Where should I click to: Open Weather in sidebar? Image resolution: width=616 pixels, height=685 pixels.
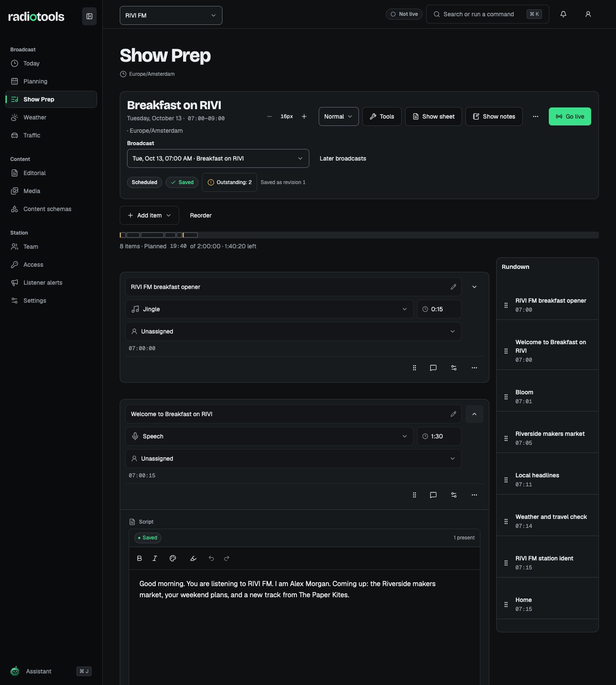pyautogui.click(x=51, y=117)
